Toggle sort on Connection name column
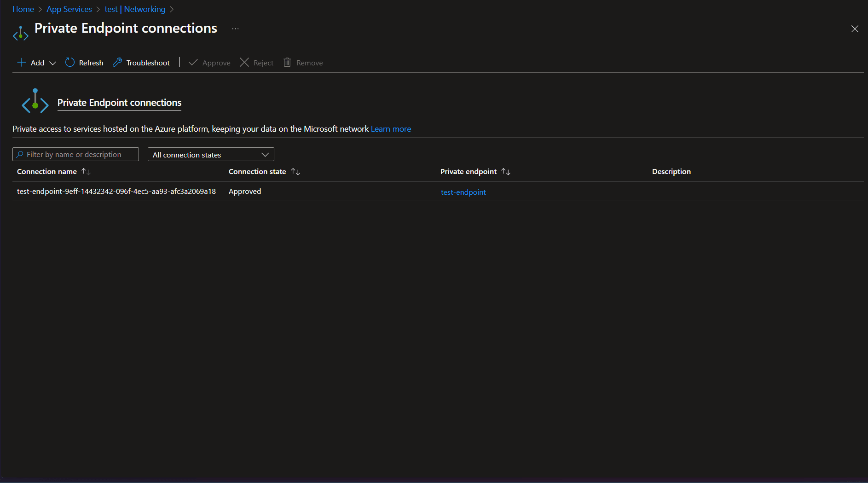 coord(86,171)
